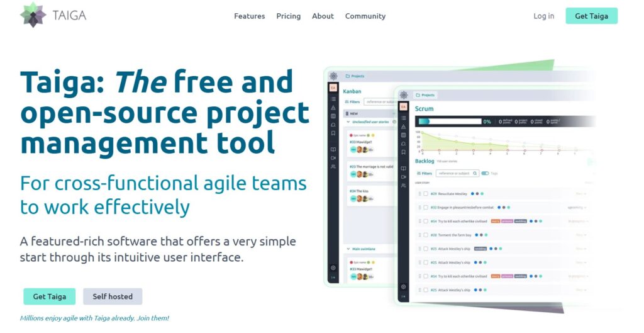Click the Taiga logo in the header
The image size is (644, 333).
53,15
